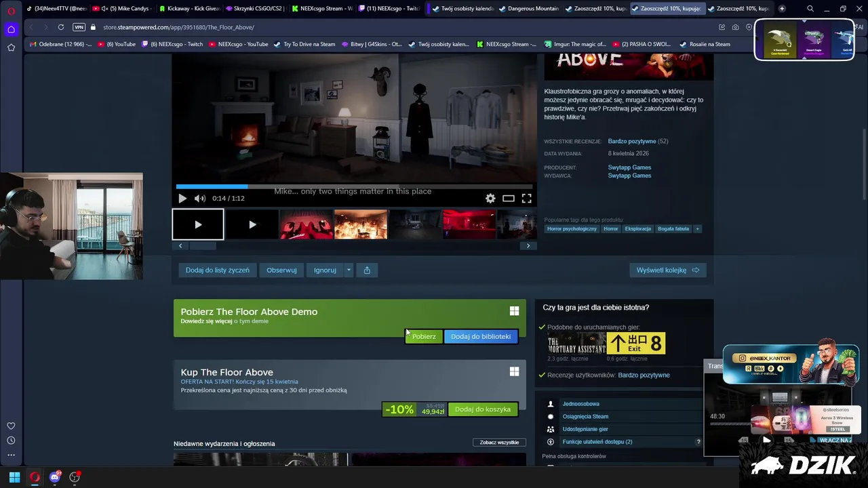
Task: Click Zobacz wszystkie announcements button
Action: click(x=499, y=443)
